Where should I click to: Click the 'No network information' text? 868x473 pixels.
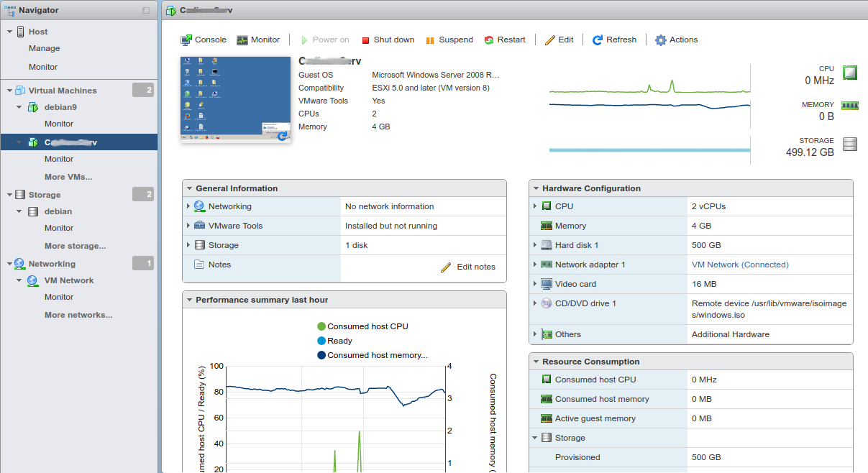click(x=390, y=206)
